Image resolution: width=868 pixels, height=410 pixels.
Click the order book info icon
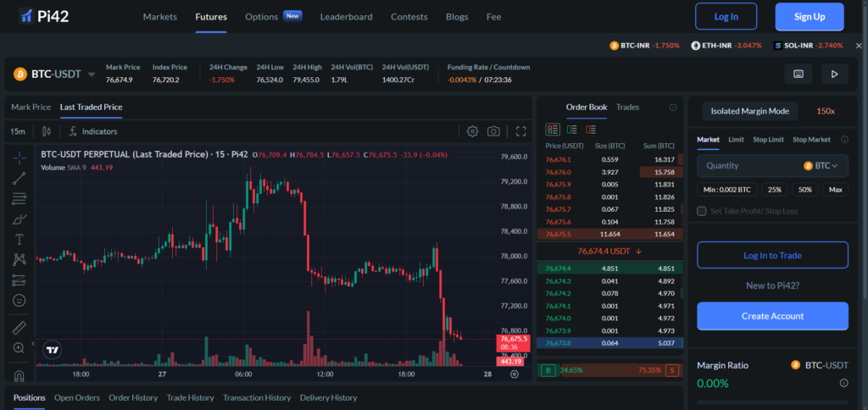[672, 108]
